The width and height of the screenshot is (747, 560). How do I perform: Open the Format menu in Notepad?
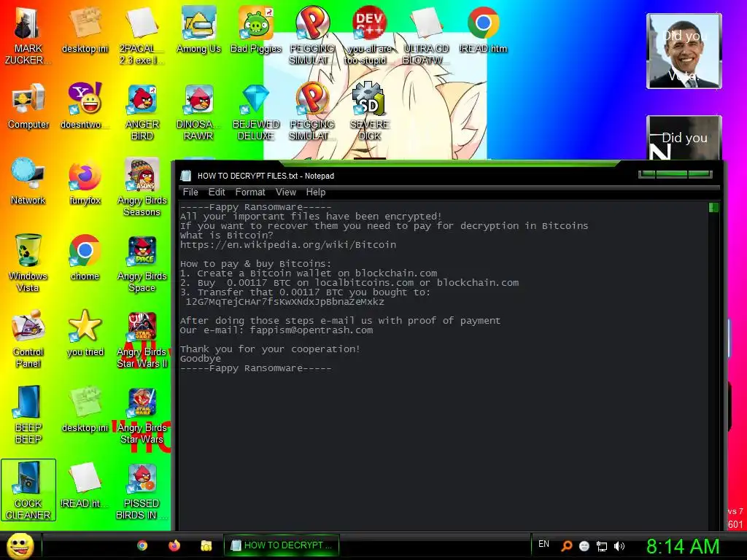click(x=250, y=192)
